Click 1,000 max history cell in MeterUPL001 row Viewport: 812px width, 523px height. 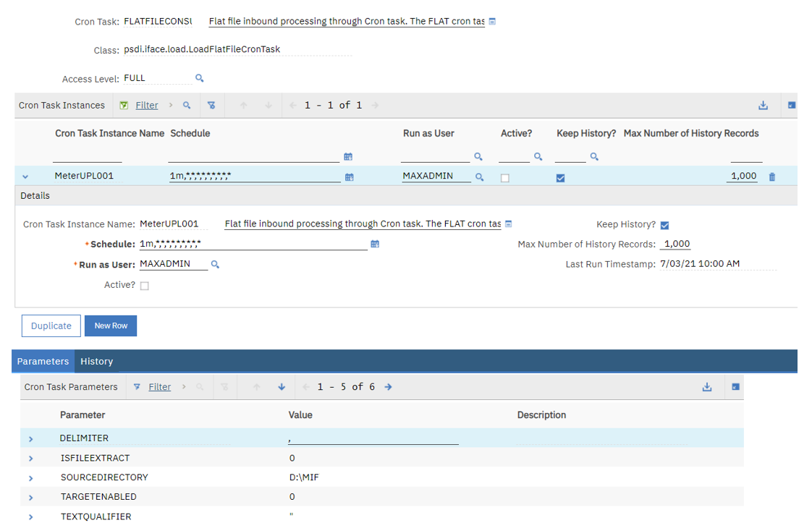(742, 176)
